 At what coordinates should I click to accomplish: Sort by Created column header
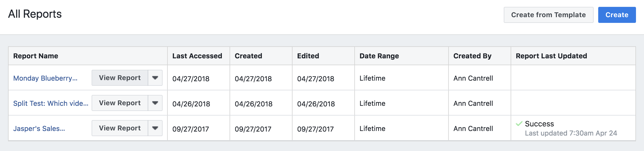(x=248, y=56)
